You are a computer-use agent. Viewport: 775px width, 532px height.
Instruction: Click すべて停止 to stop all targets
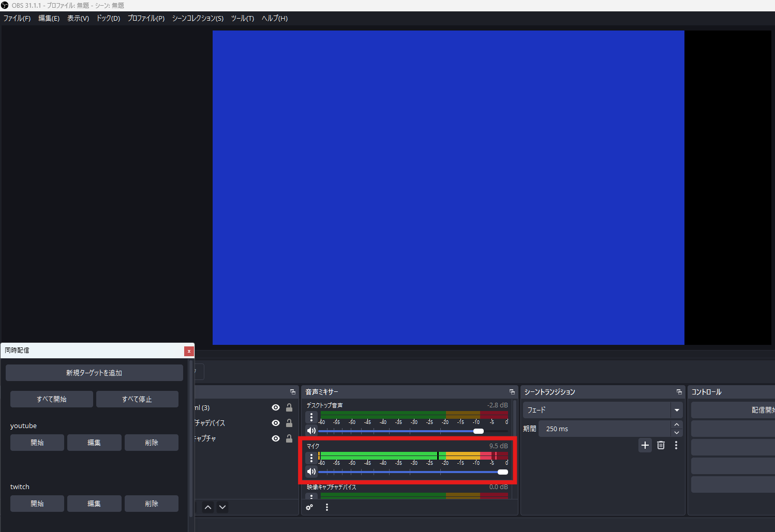pyautogui.click(x=137, y=399)
